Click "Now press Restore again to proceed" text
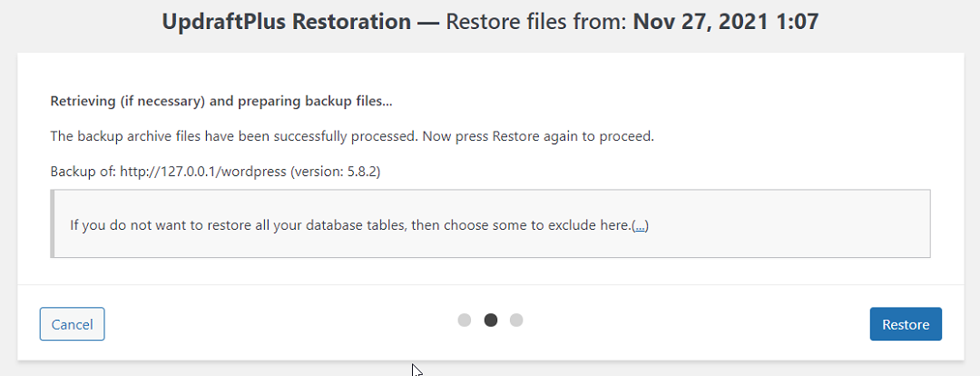The image size is (980, 376). pyautogui.click(x=572, y=136)
